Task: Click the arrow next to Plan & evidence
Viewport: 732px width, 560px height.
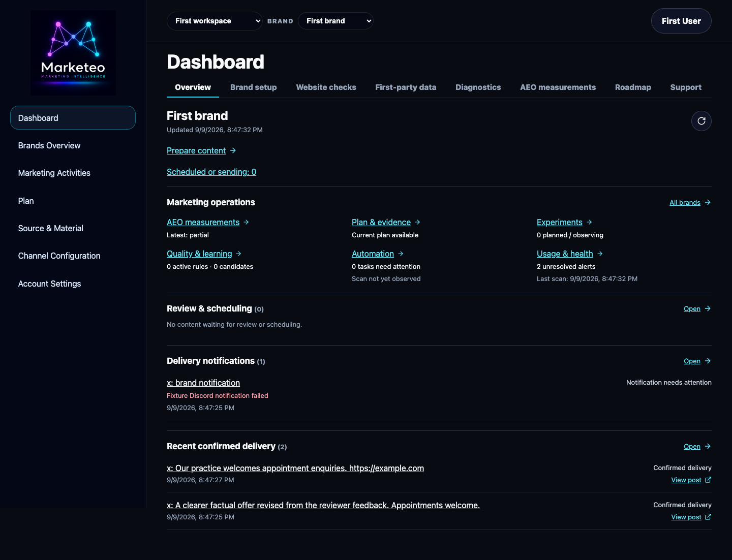Action: 418,222
